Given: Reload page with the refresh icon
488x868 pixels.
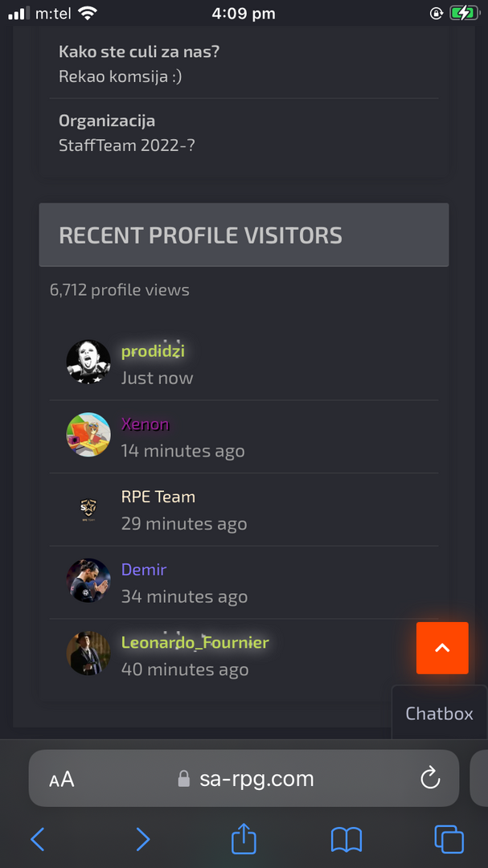Looking at the screenshot, I should [x=430, y=778].
